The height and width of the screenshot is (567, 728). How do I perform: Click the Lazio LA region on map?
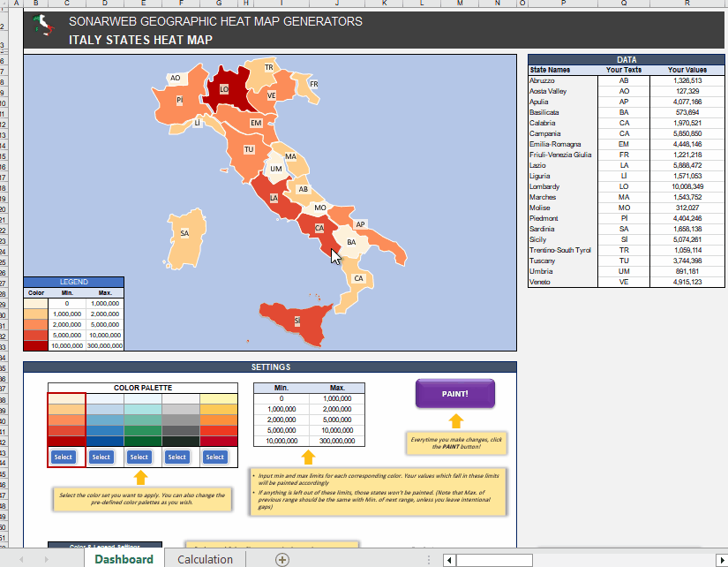pos(274,198)
